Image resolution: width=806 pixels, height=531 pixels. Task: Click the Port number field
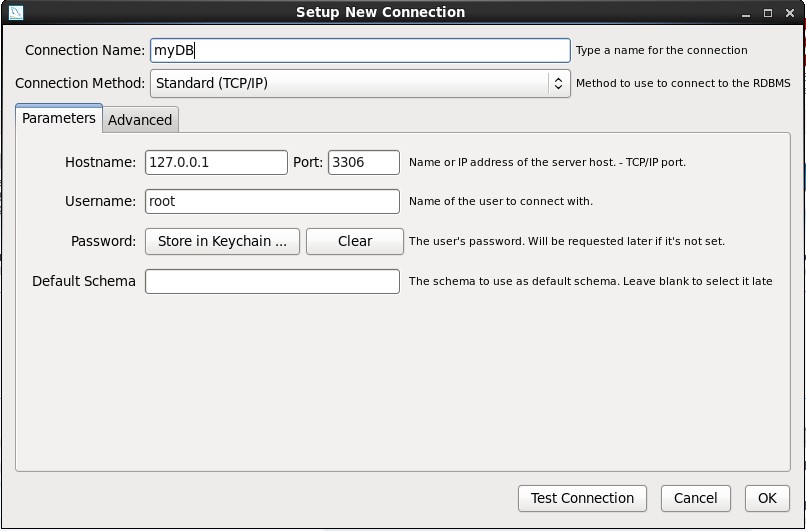[x=363, y=162]
